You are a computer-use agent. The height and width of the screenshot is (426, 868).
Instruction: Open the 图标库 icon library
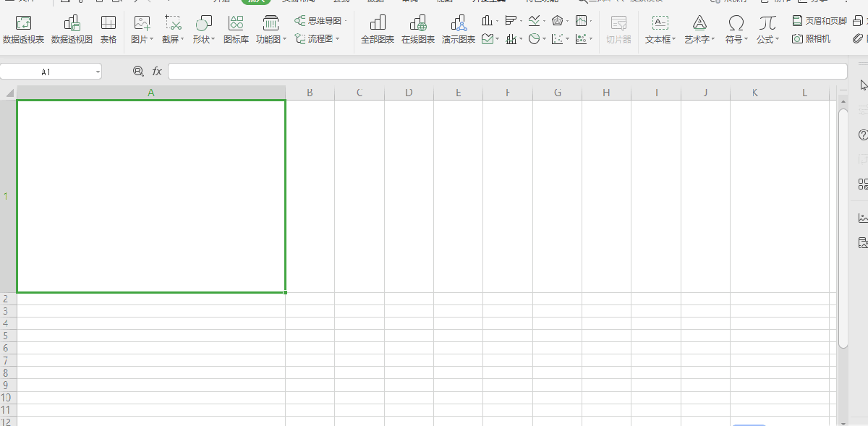[x=236, y=30]
